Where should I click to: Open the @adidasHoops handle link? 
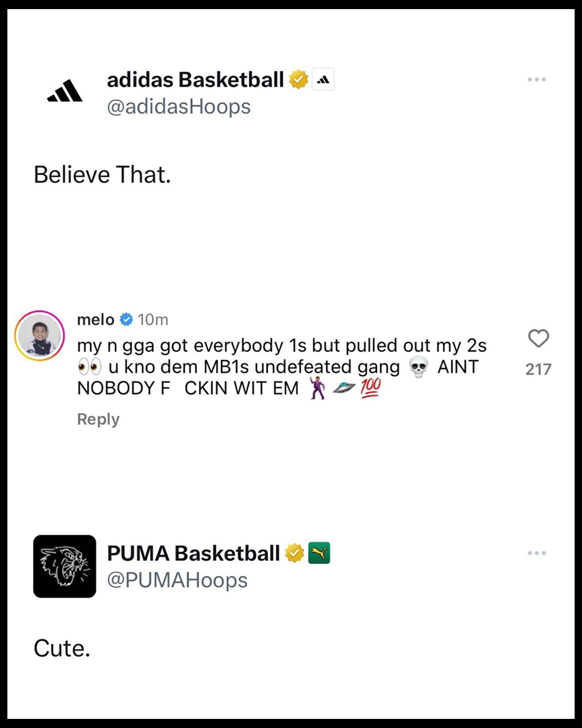tap(178, 107)
